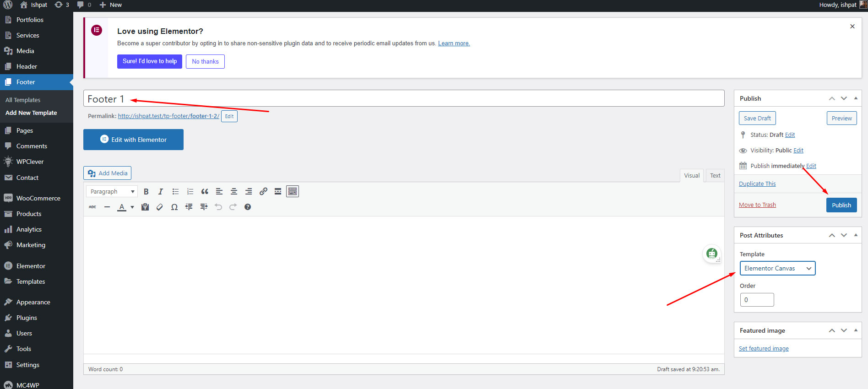Open the Plugins menu
The height and width of the screenshot is (389, 868).
(x=37, y=318)
